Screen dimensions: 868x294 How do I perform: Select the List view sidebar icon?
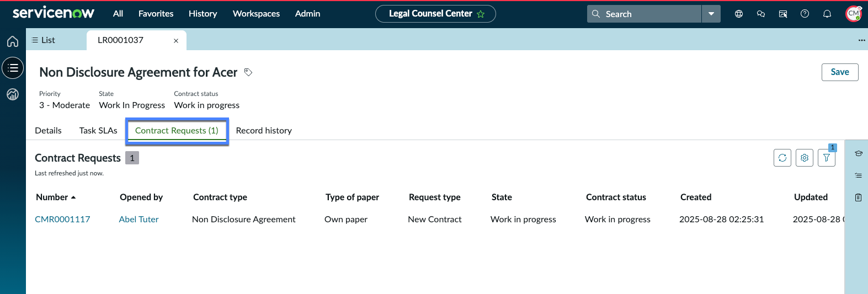click(x=13, y=68)
